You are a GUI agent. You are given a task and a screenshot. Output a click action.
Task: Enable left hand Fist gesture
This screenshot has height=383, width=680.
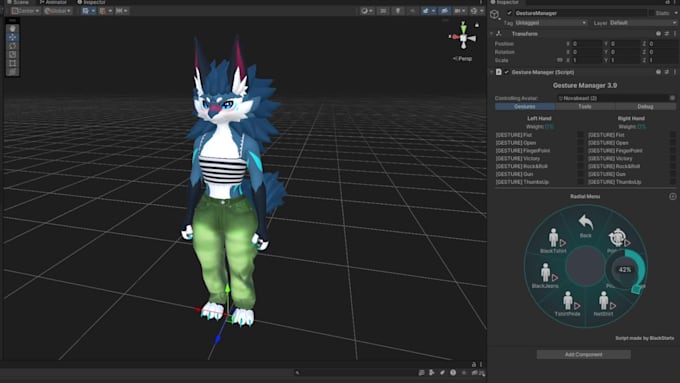(580, 135)
